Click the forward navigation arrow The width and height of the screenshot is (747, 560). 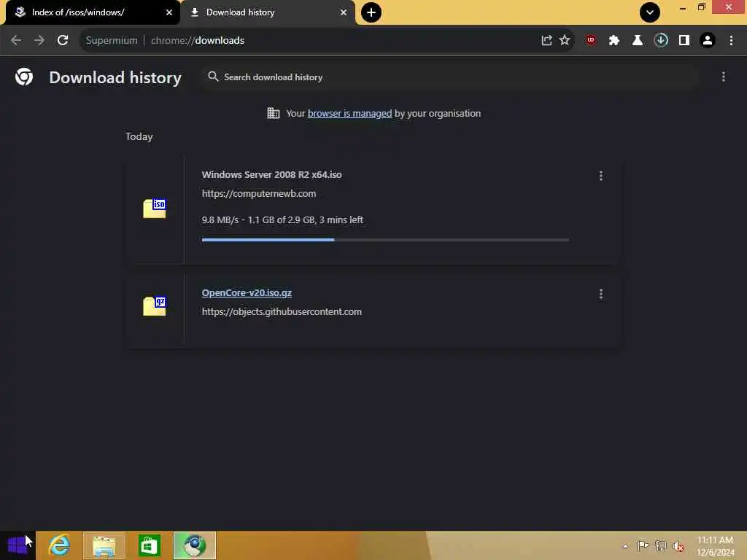(x=39, y=41)
